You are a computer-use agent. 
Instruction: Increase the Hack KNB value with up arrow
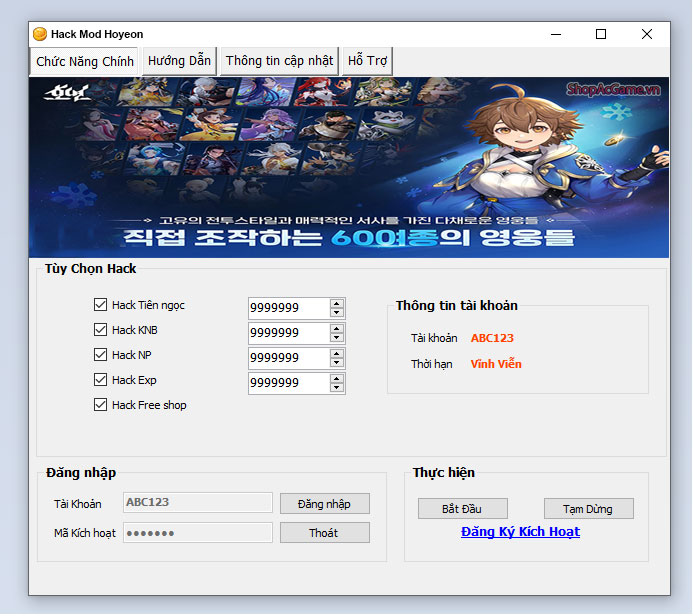click(x=337, y=329)
